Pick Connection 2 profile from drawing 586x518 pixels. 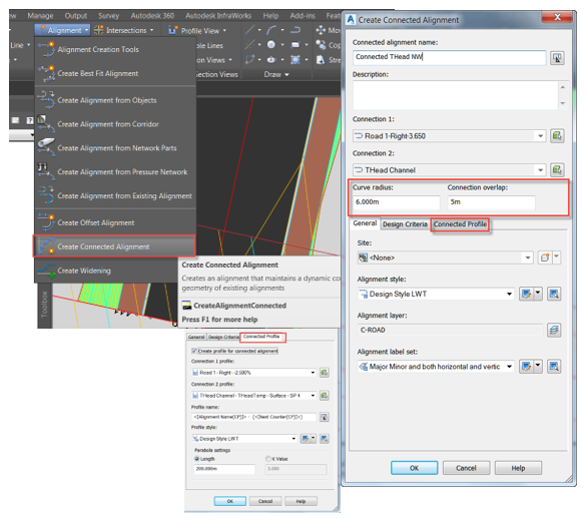324,395
